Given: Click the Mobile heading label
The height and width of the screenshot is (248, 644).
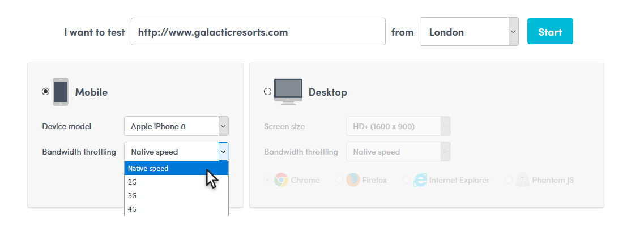Looking at the screenshot, I should tap(91, 92).
